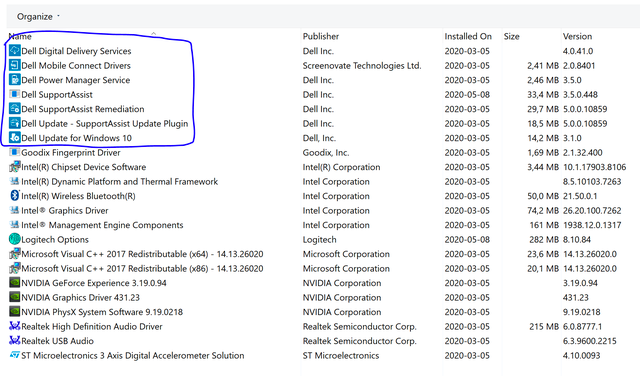Click the Dell Digital Delivery Services icon

coord(14,51)
